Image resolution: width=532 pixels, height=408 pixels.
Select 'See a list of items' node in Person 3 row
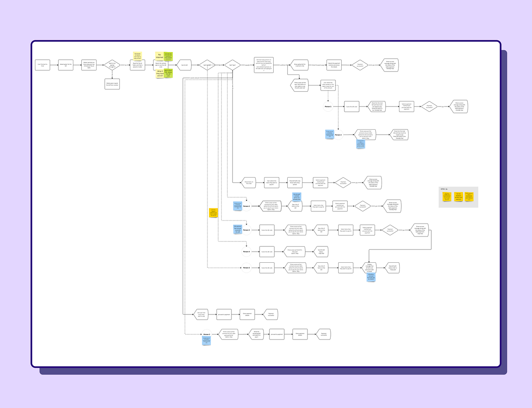321,230
